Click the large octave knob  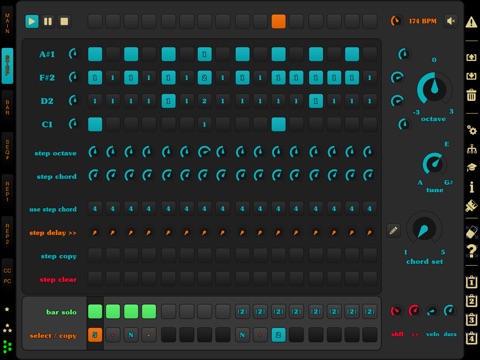[x=434, y=89]
